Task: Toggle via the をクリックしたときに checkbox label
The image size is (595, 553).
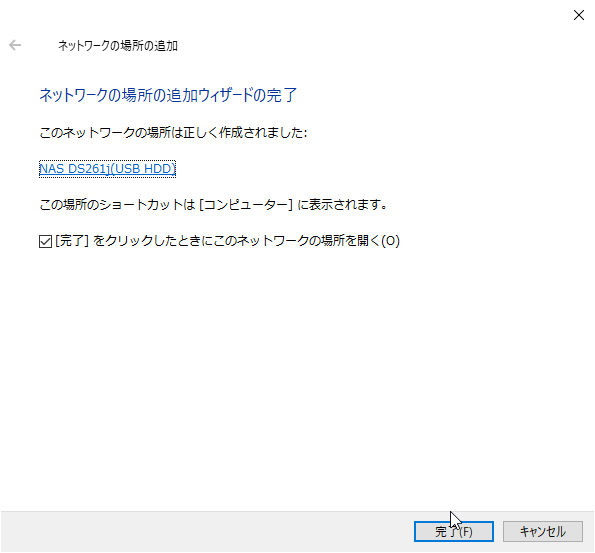Action: point(227,241)
